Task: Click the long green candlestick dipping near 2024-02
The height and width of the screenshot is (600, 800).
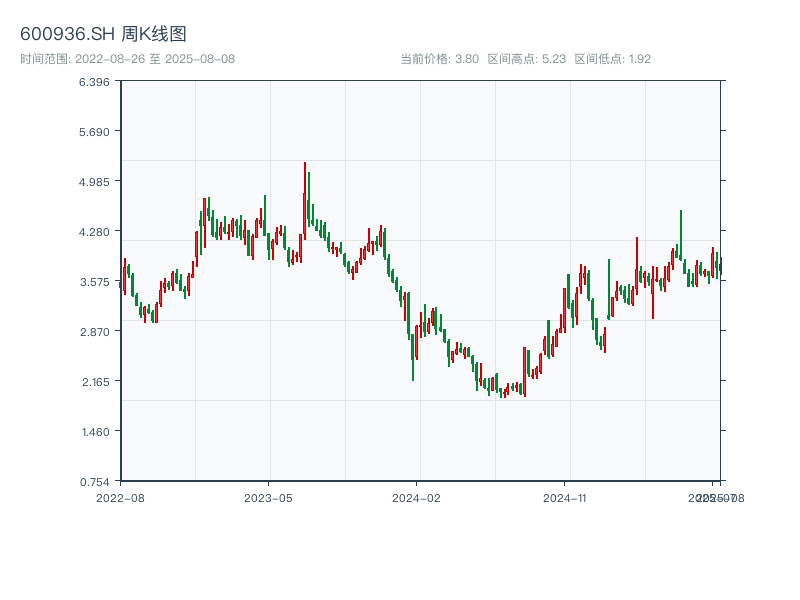Action: point(413,357)
